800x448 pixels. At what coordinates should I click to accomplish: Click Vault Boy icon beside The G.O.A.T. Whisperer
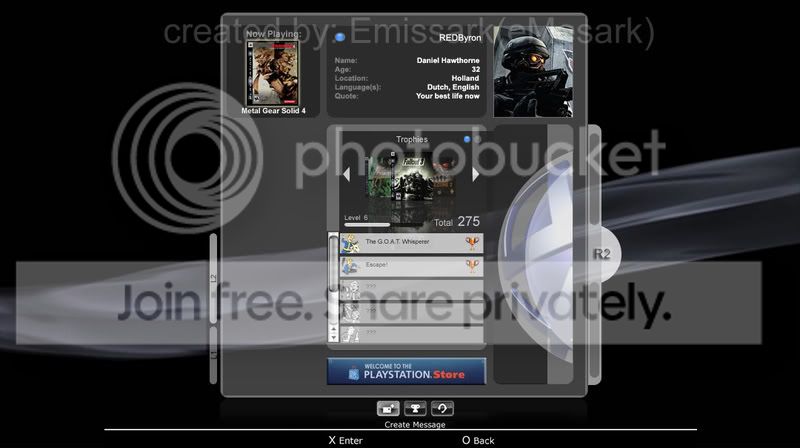tap(351, 243)
